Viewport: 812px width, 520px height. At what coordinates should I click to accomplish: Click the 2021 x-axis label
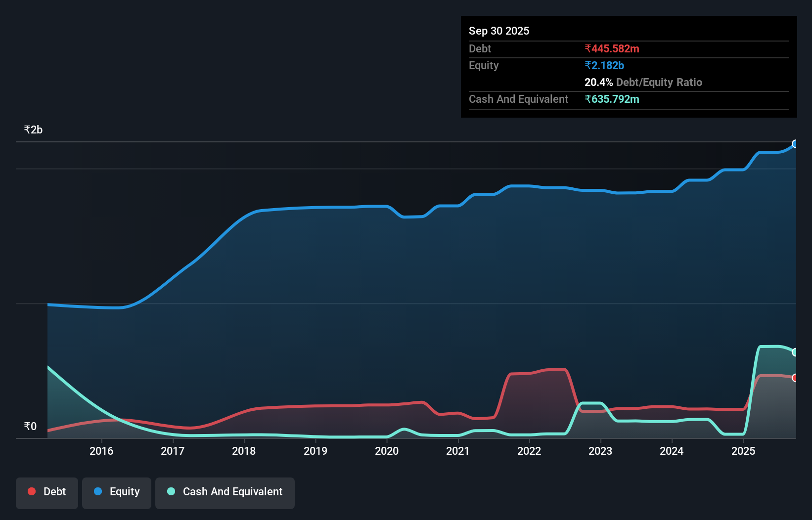[x=458, y=451]
